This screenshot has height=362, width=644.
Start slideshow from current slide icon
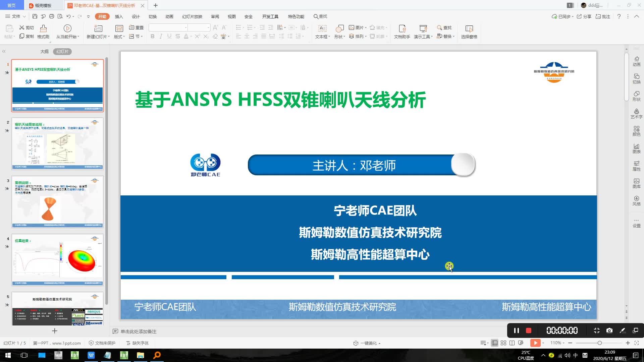[67, 28]
